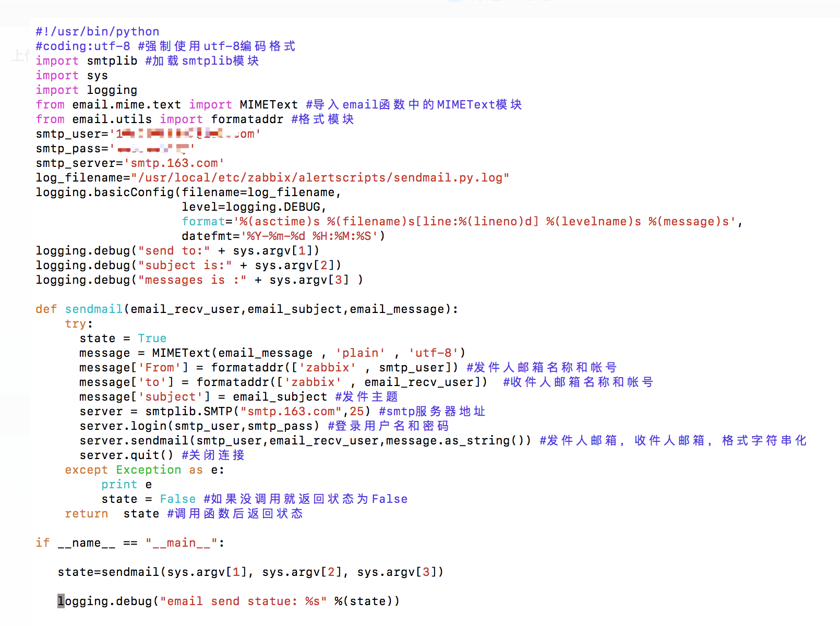Click the sendmail function name in def
The image size is (840, 626).
click(x=93, y=309)
